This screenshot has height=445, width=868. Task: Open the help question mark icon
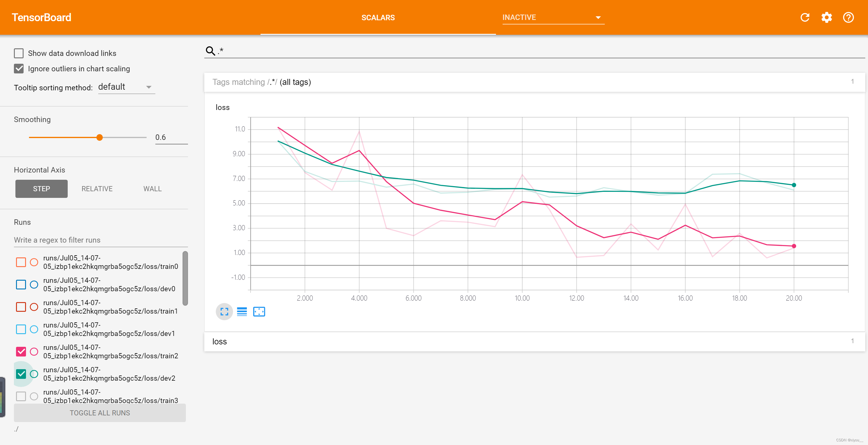(x=848, y=18)
